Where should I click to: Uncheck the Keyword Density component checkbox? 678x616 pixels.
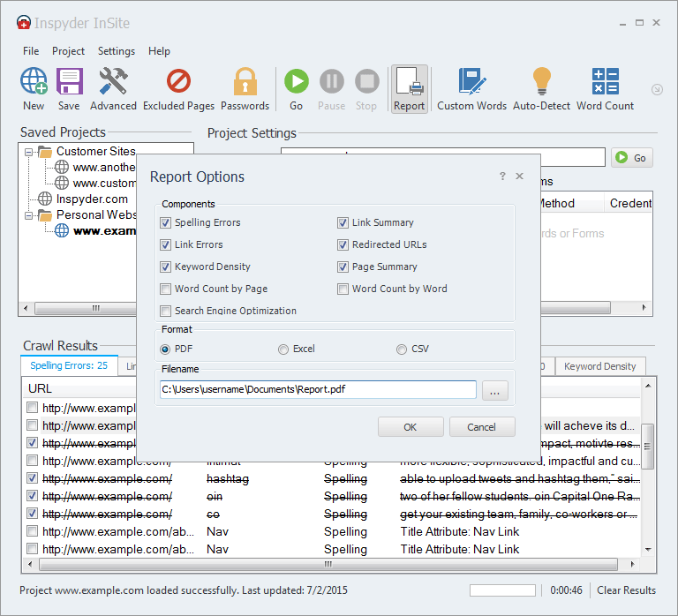[x=165, y=267]
